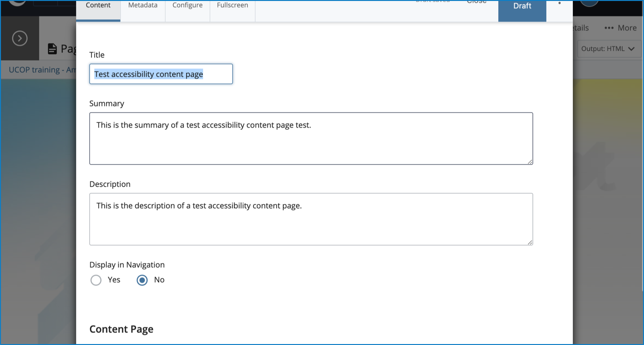Click into the Title input field
Viewport: 644px width, 345px height.
161,74
